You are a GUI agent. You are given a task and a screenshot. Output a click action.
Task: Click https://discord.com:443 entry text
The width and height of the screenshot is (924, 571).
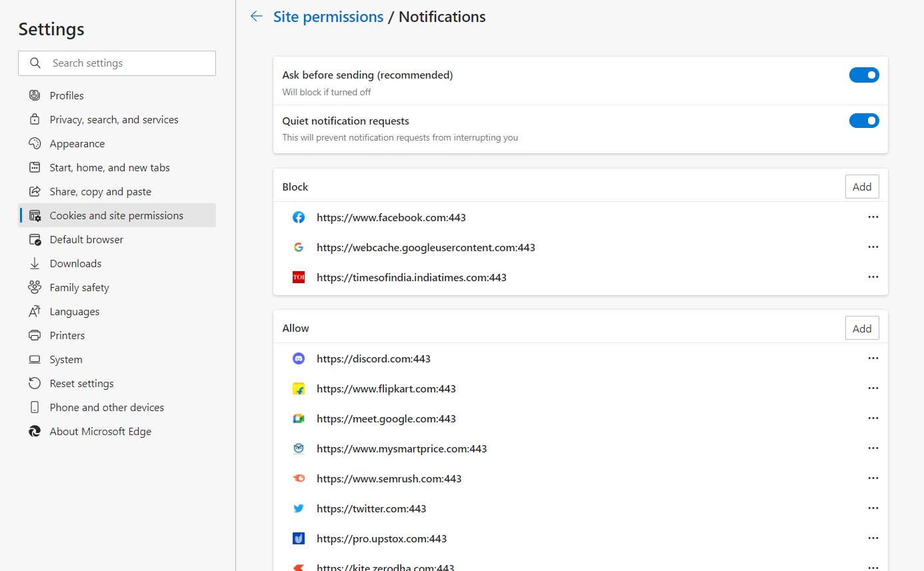click(x=373, y=358)
